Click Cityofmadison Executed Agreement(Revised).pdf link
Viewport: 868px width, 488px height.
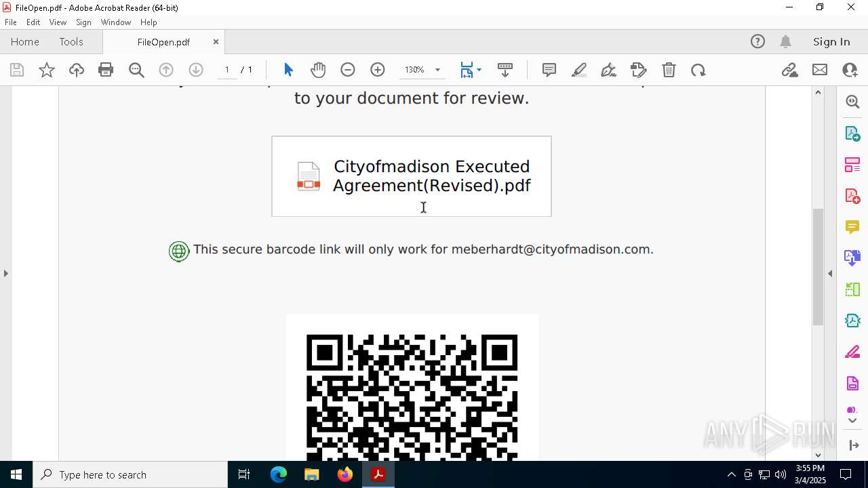431,176
